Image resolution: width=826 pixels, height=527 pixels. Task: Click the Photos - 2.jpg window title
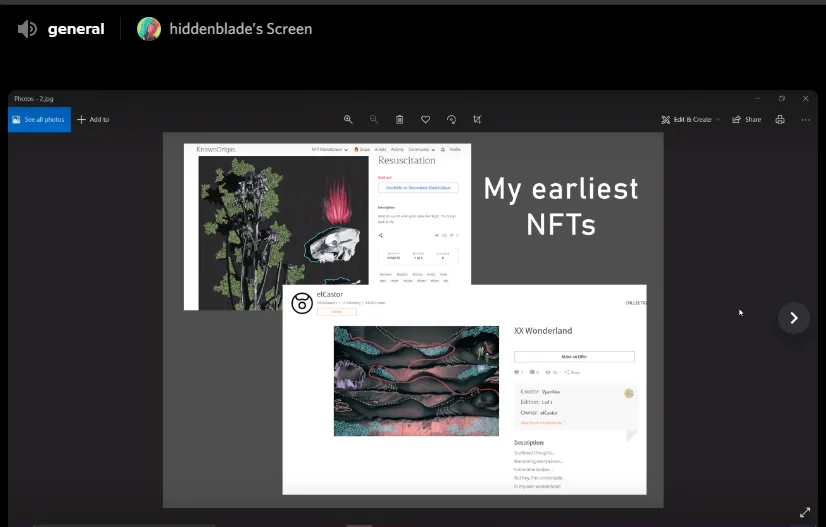pos(34,99)
